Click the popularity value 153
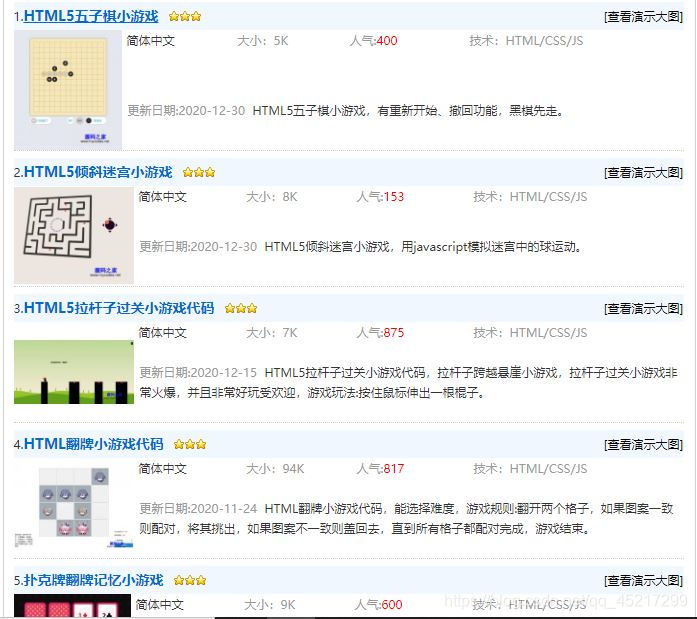697x619 pixels. [x=394, y=197]
